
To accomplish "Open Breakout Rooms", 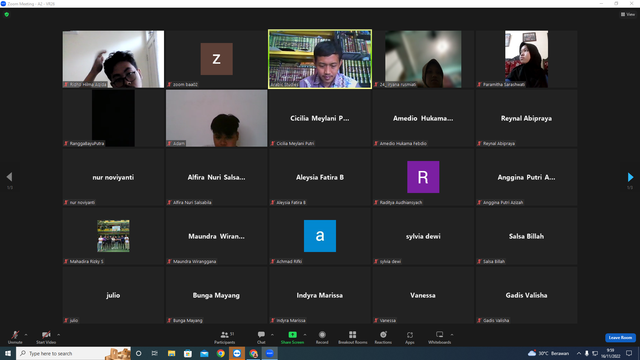I will pos(353,337).
